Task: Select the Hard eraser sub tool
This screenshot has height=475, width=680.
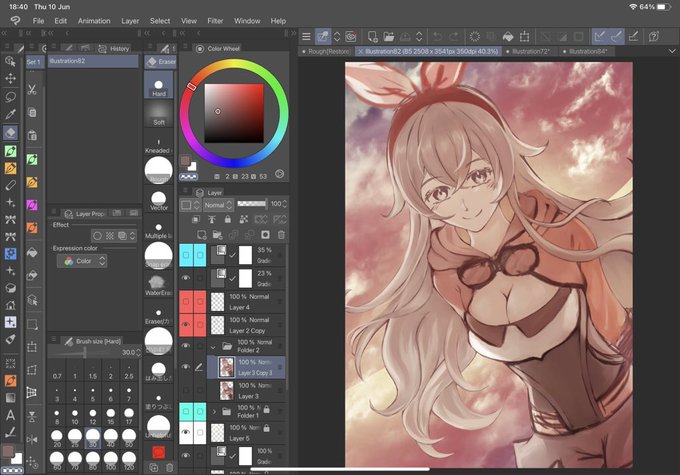Action: [x=159, y=86]
